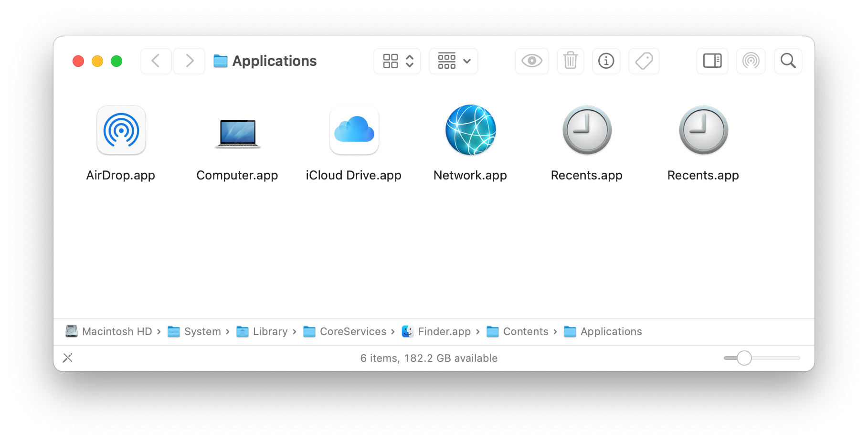Click the back navigation button
The image size is (868, 442).
point(156,61)
